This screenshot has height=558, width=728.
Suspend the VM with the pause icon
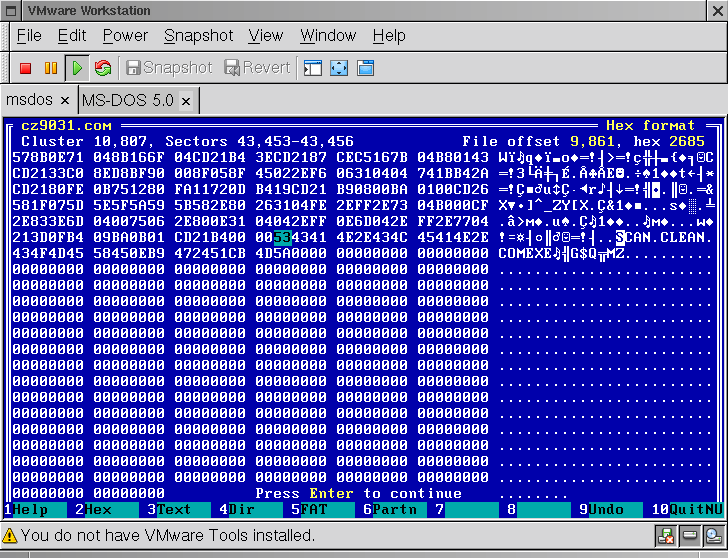click(51, 68)
